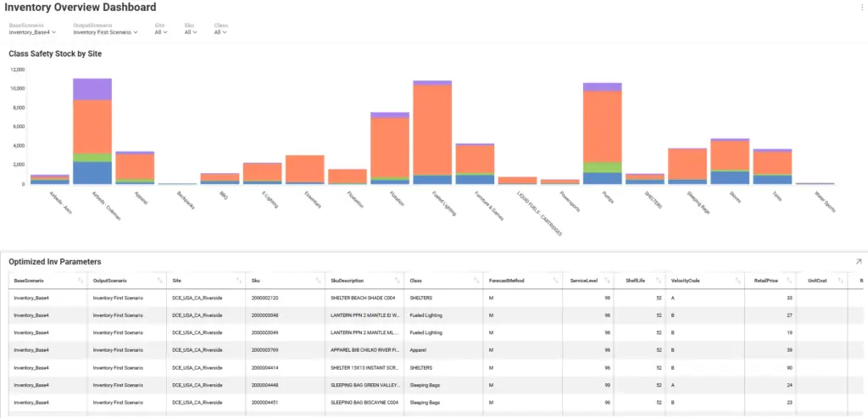Expand the Sku filter dropdown
The width and height of the screenshot is (868, 418).
tap(191, 32)
